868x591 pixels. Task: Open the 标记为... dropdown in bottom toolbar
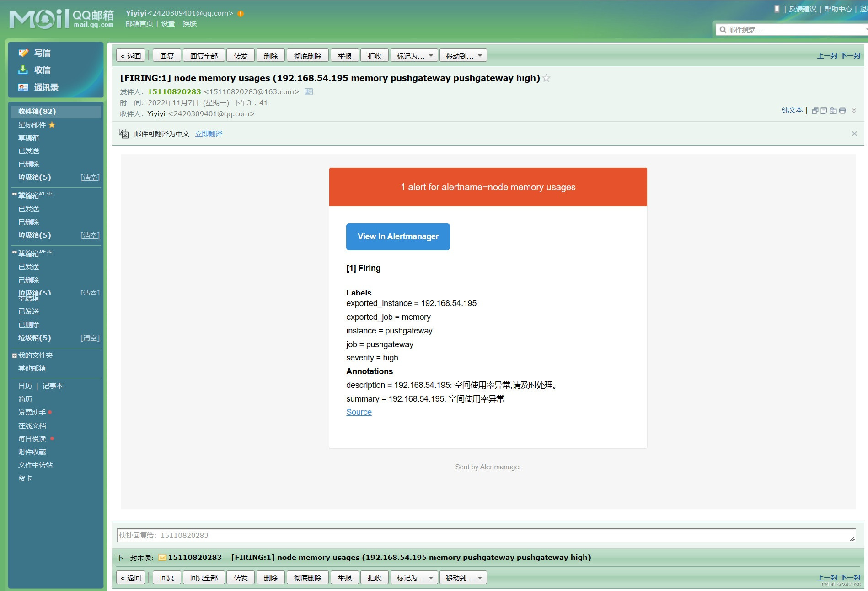click(414, 578)
